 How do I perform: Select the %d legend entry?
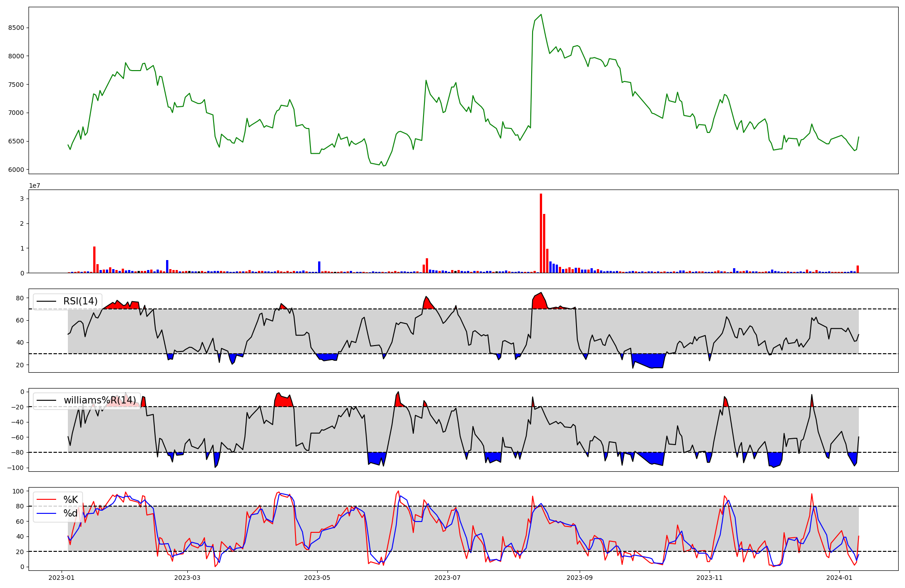tap(71, 513)
